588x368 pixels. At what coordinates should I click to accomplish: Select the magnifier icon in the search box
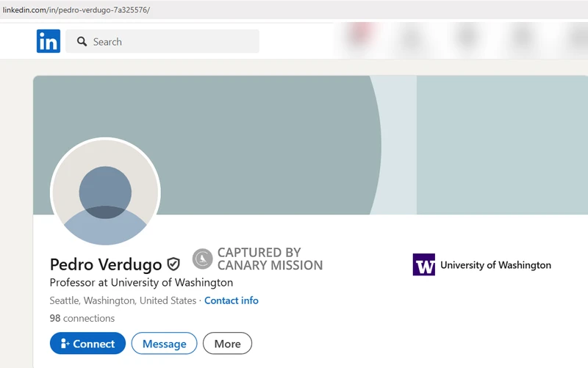82,41
